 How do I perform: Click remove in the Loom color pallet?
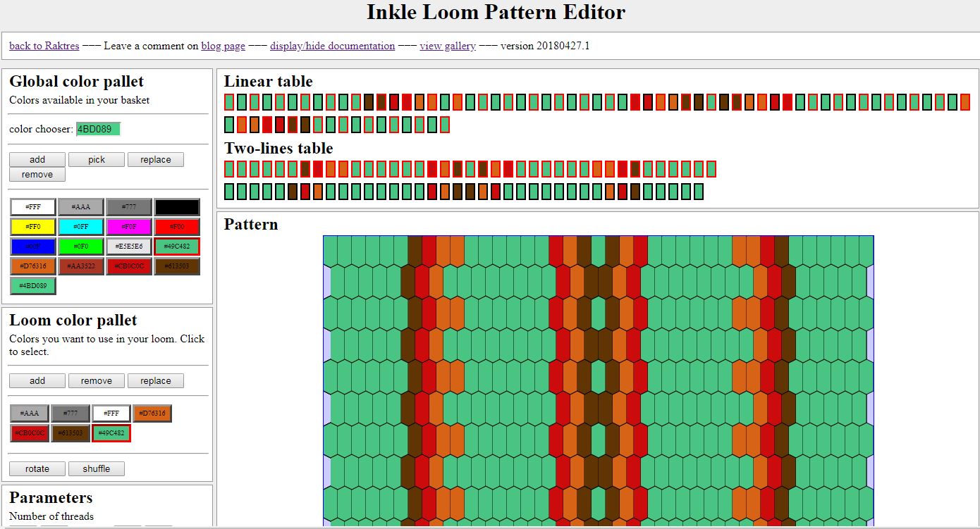coord(96,380)
